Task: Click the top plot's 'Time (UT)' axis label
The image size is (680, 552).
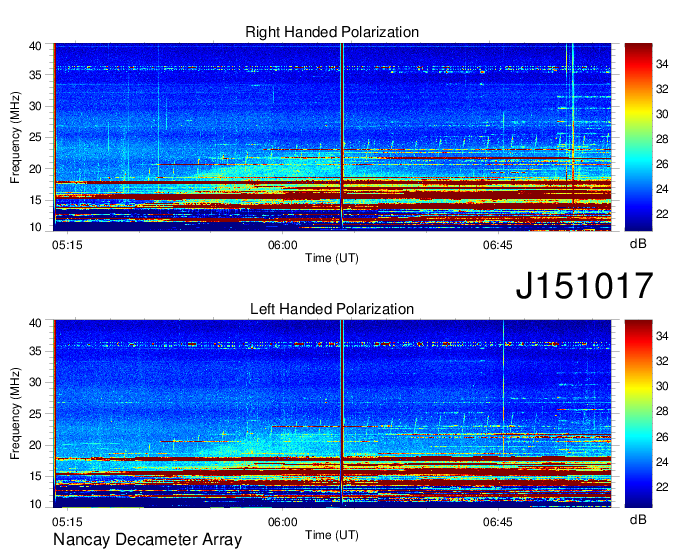Action: pyautogui.click(x=332, y=258)
